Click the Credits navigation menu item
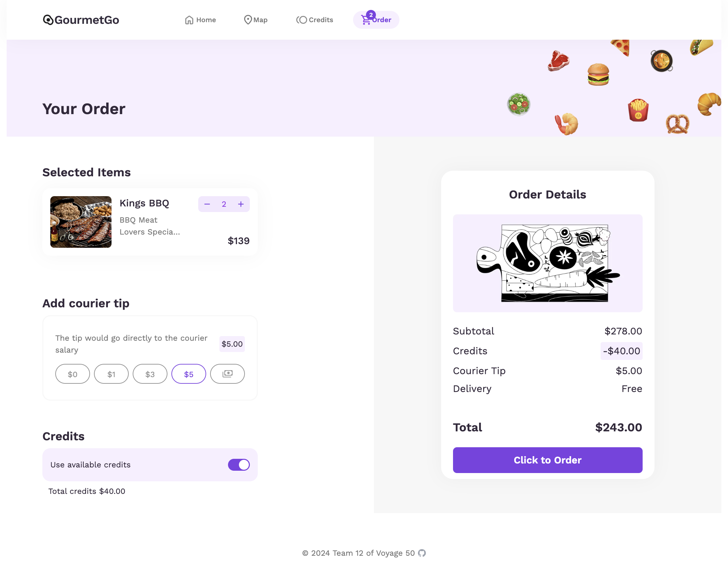The image size is (728, 565). pyautogui.click(x=315, y=20)
